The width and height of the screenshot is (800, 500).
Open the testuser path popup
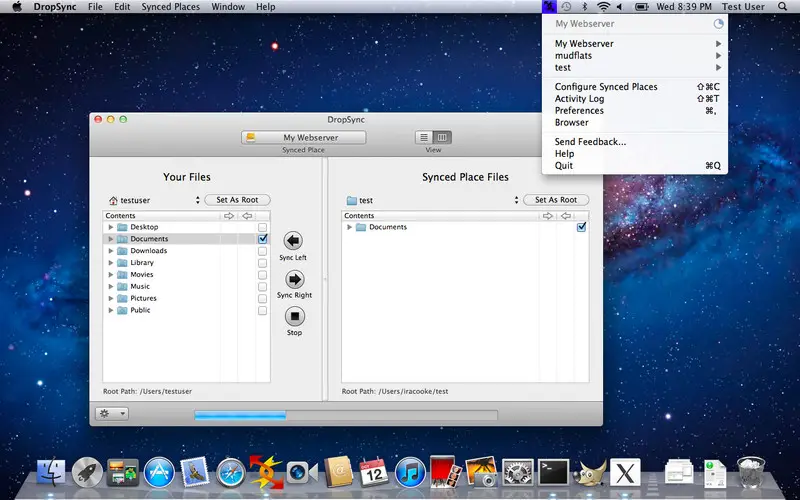(155, 201)
